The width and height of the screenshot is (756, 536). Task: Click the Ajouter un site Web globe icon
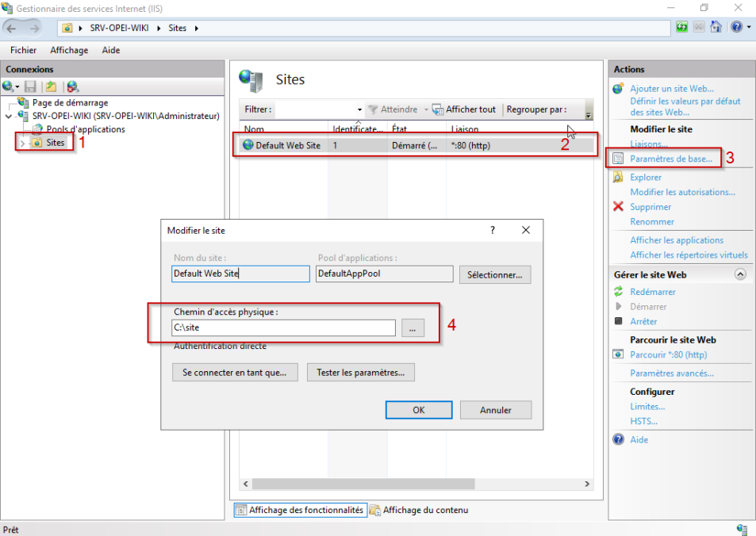(618, 89)
